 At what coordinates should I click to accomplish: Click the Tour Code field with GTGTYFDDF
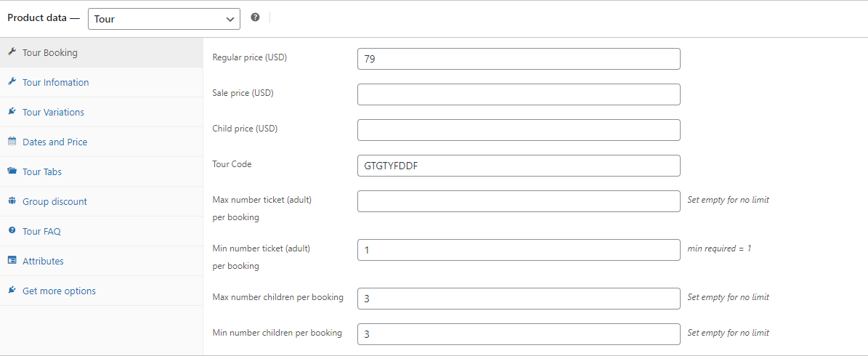click(x=519, y=166)
